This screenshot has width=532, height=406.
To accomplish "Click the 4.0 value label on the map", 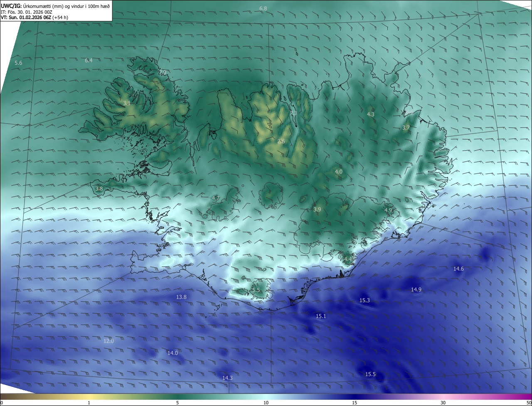I will point(339,171).
